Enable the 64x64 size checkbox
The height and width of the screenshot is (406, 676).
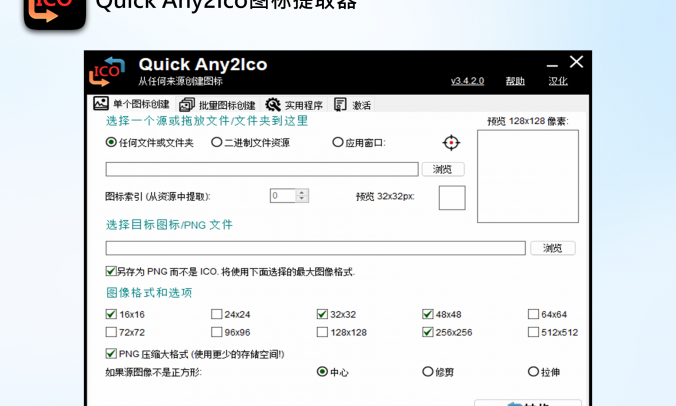[x=533, y=314]
